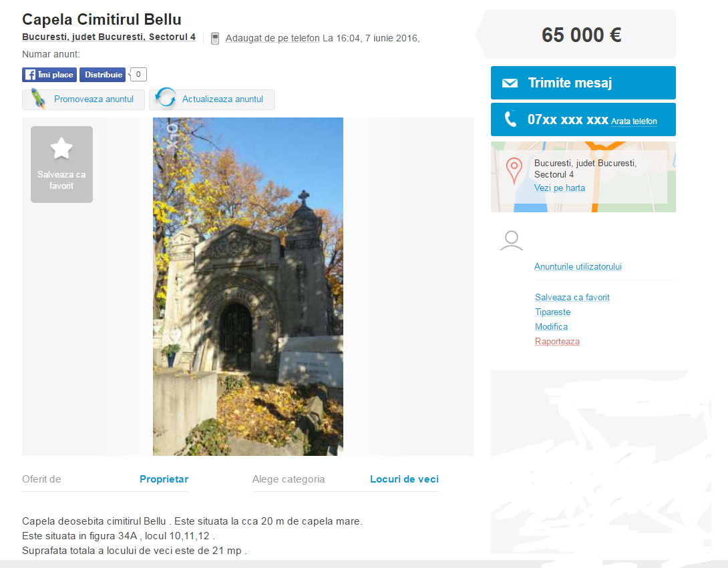
Task: Click the rocket icon beside Promoveaza anuntul
Action: point(38,99)
